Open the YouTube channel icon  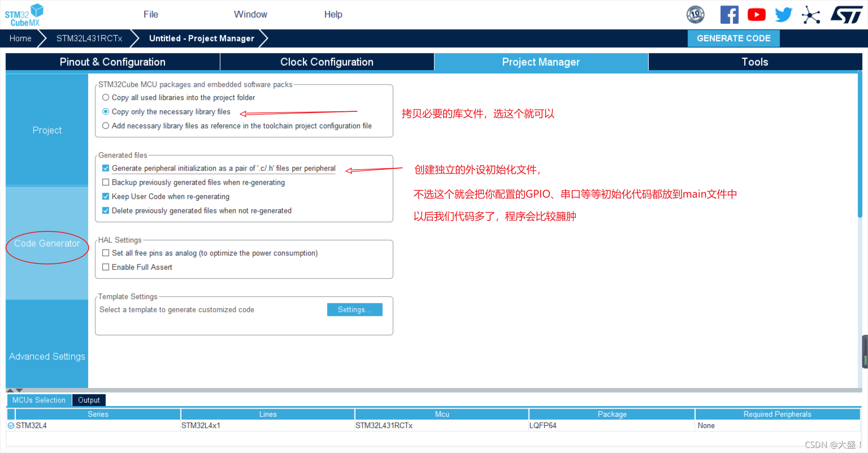tap(756, 14)
